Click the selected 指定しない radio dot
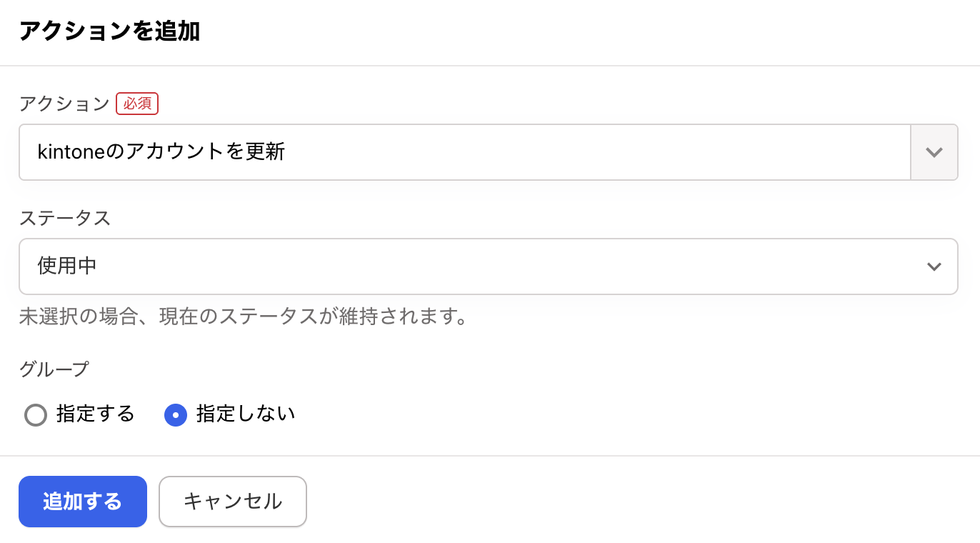 176,414
